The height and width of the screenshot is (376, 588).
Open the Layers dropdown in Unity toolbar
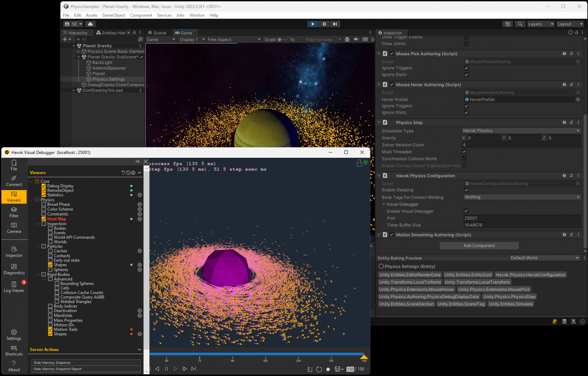(x=541, y=24)
